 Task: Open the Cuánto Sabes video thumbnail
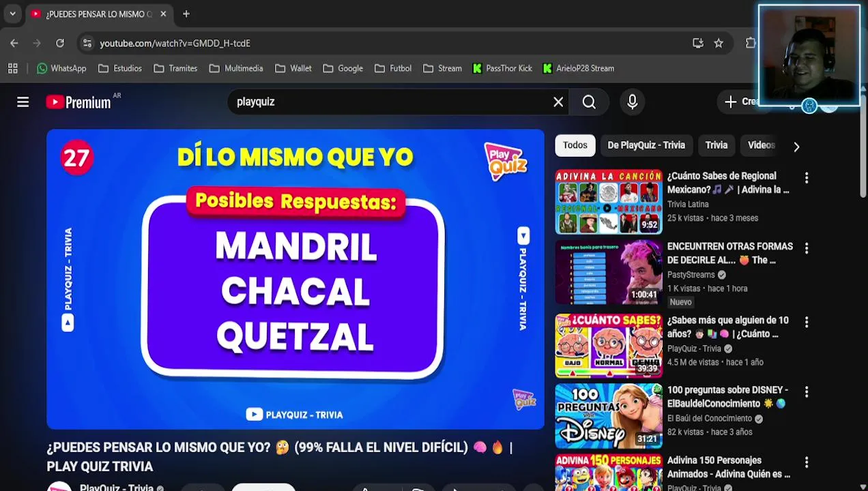click(x=609, y=346)
